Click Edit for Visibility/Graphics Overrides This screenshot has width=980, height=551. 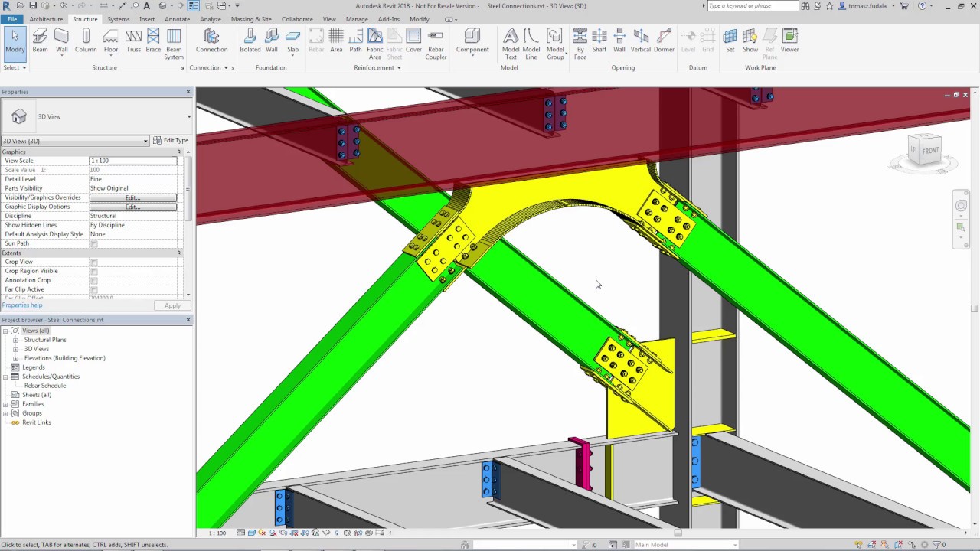point(132,197)
